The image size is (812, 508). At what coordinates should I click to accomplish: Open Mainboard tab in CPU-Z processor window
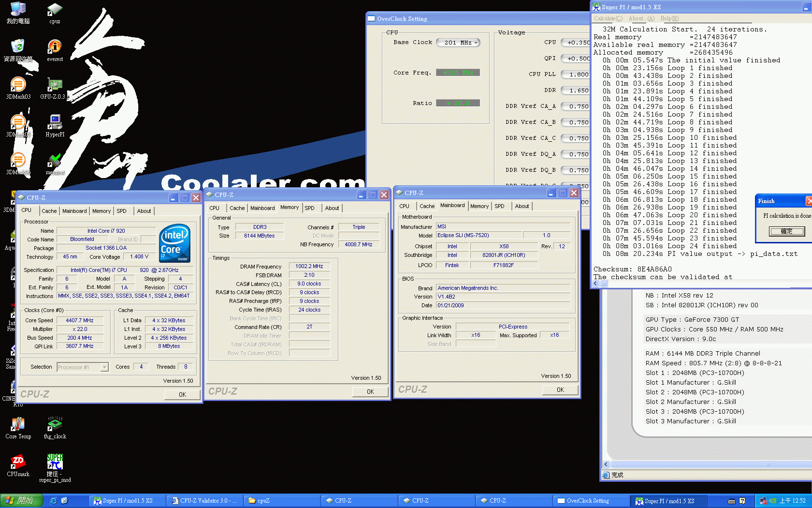coord(74,211)
